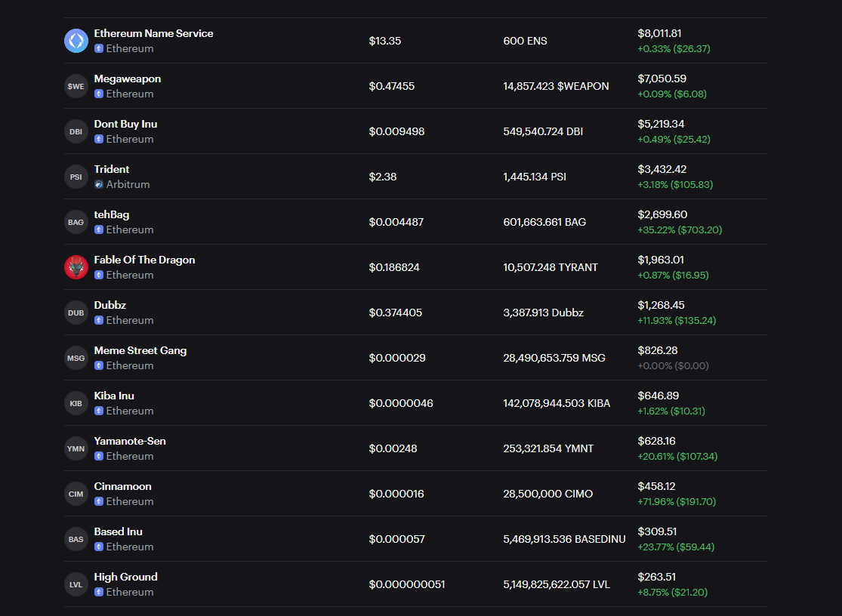This screenshot has height=616, width=842.
Task: Open the Based Inu asset
Action: [415, 539]
